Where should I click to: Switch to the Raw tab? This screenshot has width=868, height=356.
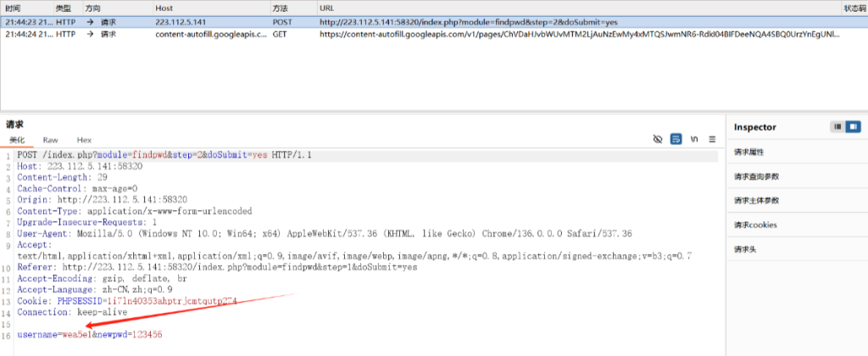pos(51,140)
